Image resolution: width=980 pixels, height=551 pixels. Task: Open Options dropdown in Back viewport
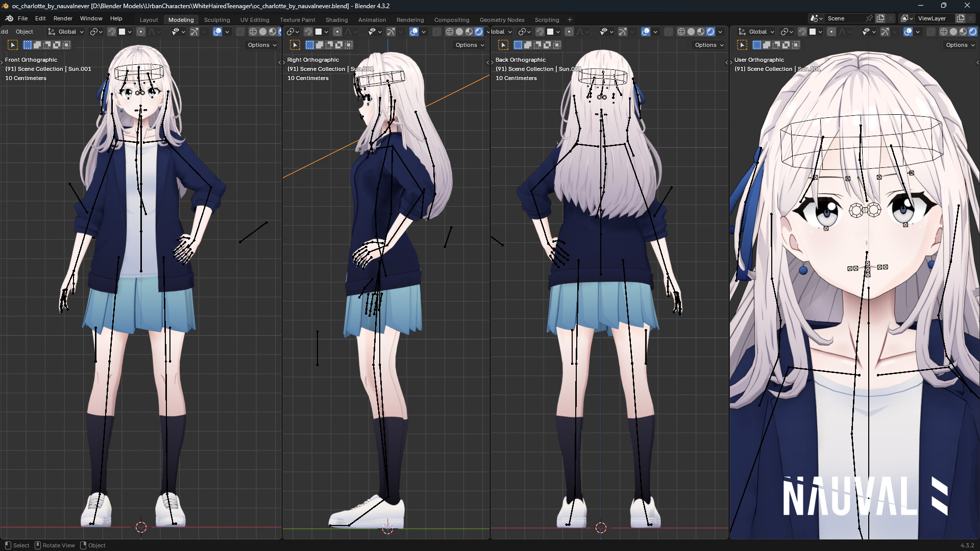(x=709, y=45)
